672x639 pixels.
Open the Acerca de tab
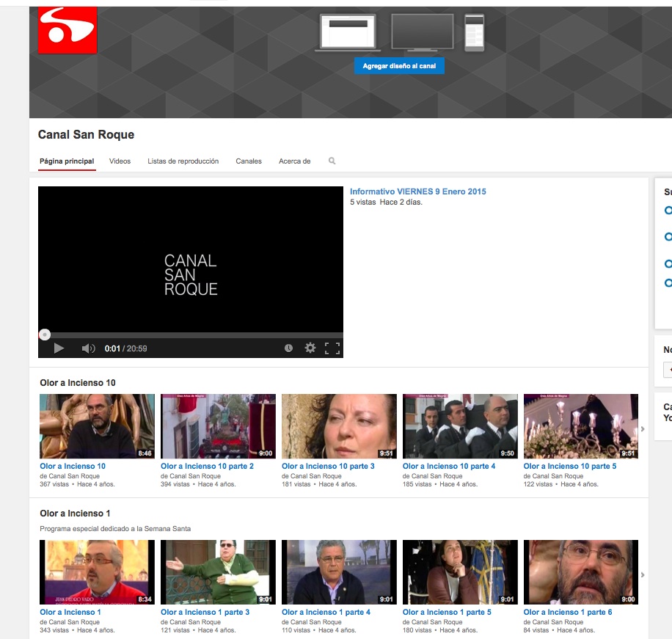[x=294, y=161]
